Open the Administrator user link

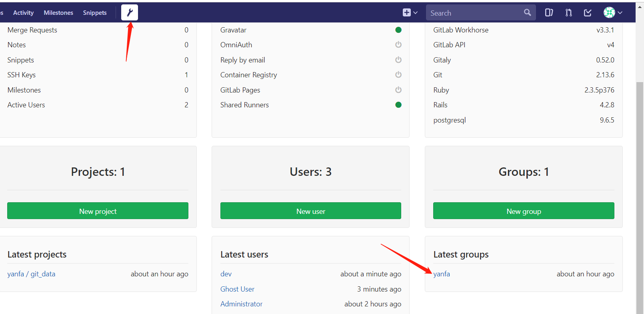coord(241,304)
